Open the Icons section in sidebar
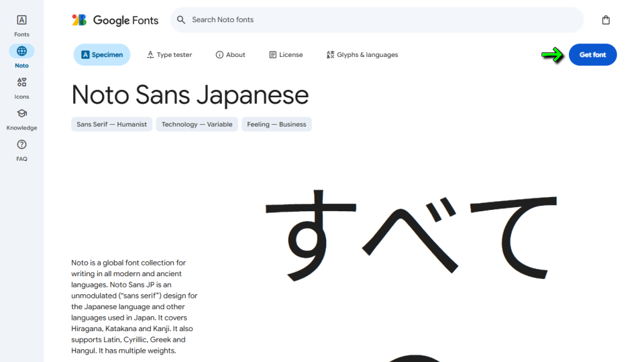 [21, 88]
